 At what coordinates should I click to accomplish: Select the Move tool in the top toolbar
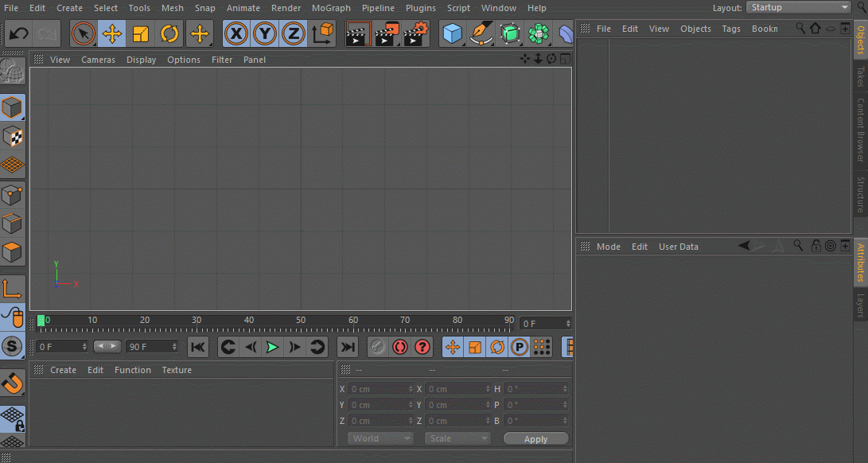click(x=112, y=34)
